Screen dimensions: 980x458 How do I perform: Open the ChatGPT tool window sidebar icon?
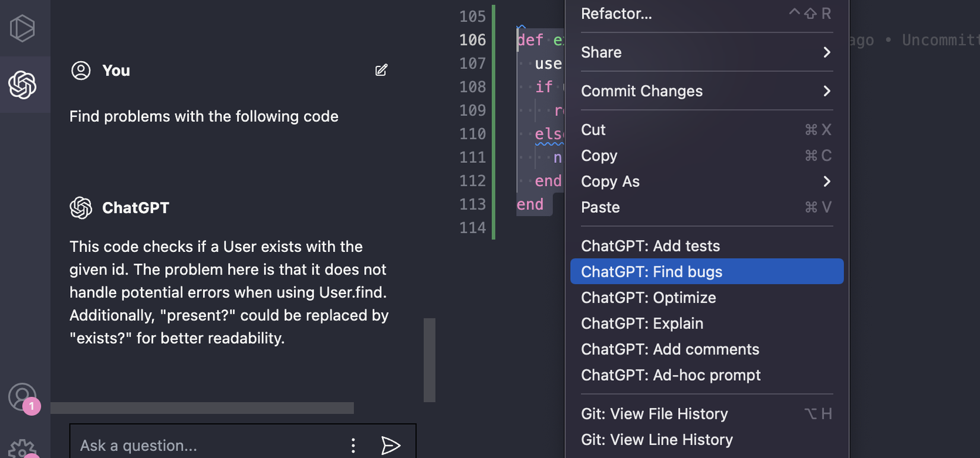point(23,85)
